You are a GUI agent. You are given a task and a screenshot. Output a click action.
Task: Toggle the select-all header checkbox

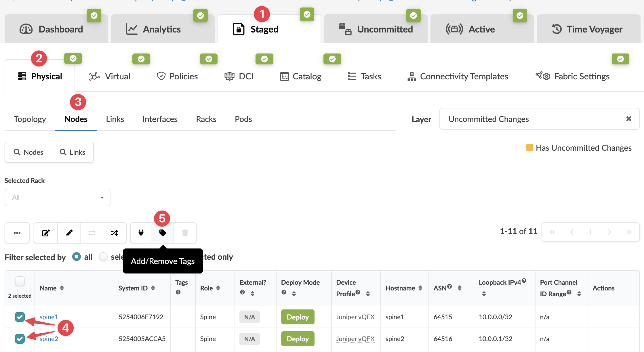click(x=20, y=281)
